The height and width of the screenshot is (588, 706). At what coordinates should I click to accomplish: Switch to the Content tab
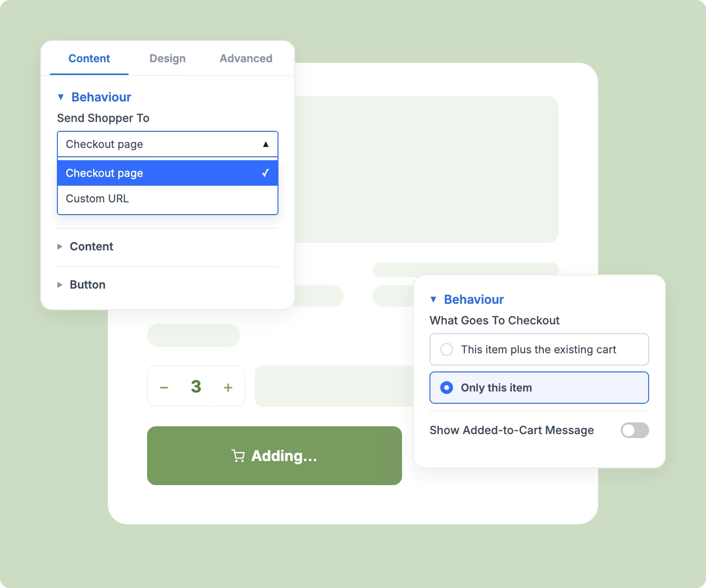[x=89, y=58]
